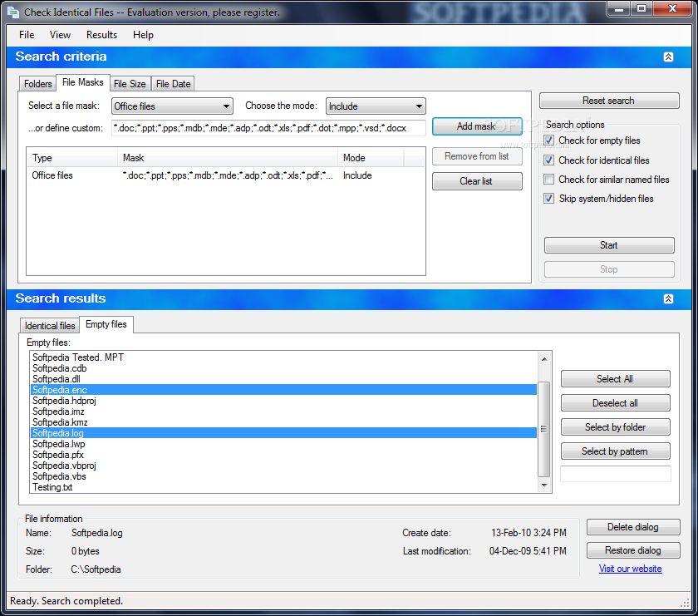
Task: Switch to the Folders tab
Action: (x=38, y=84)
